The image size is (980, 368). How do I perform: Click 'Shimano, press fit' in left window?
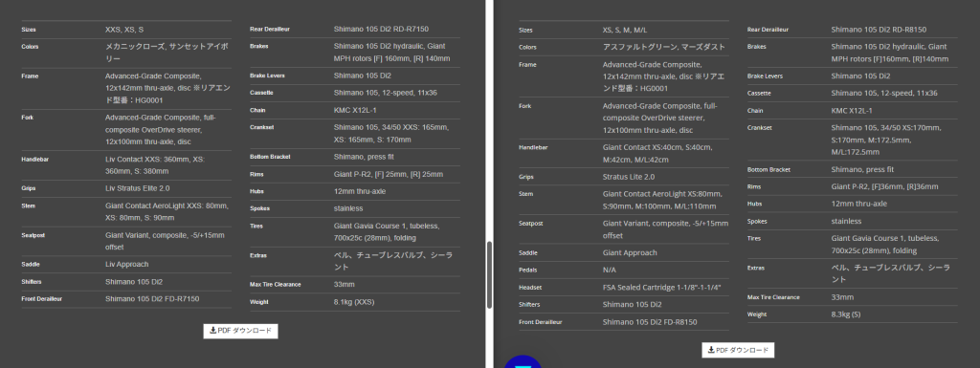click(x=364, y=157)
